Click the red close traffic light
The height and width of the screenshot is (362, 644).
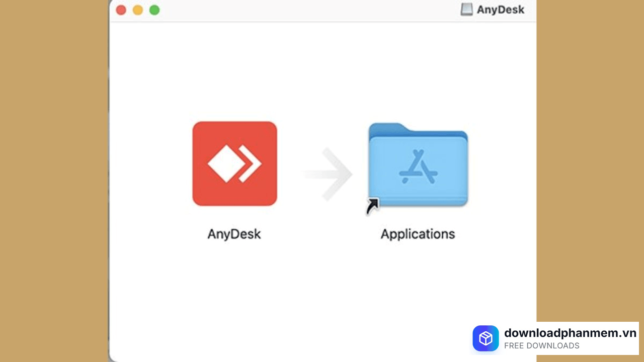click(121, 10)
